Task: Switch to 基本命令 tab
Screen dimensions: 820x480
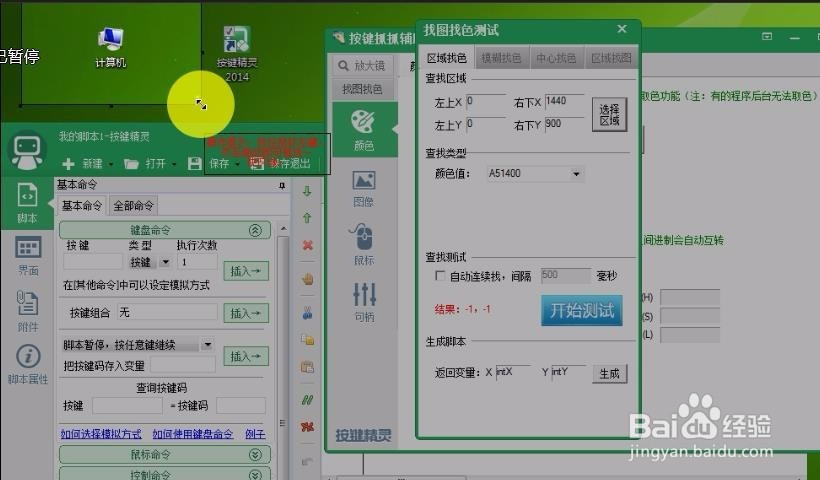Action: (x=82, y=205)
